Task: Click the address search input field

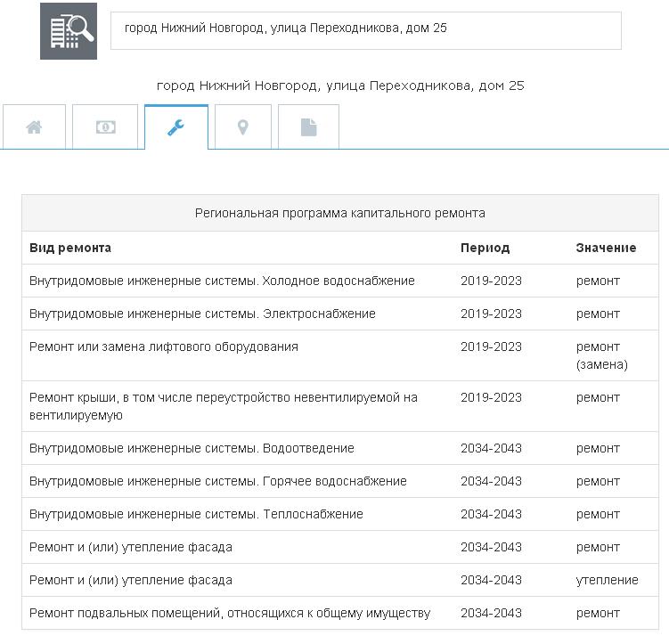Action: click(x=365, y=30)
